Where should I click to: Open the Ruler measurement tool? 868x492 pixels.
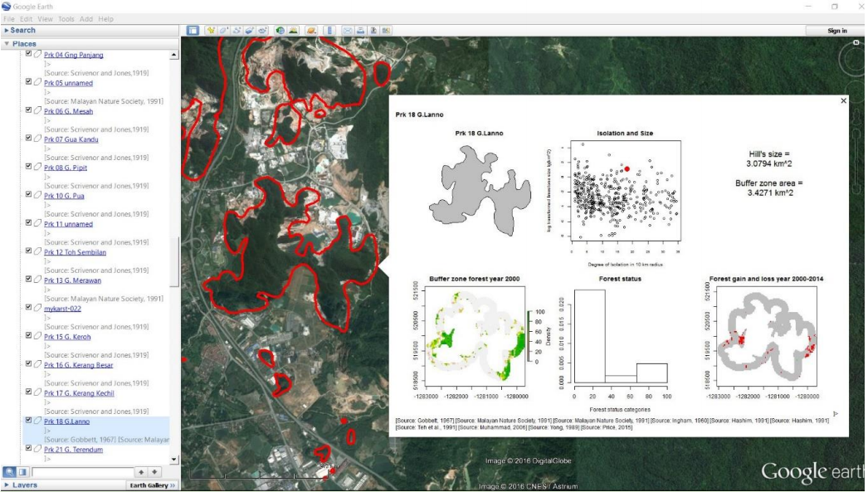(x=329, y=30)
